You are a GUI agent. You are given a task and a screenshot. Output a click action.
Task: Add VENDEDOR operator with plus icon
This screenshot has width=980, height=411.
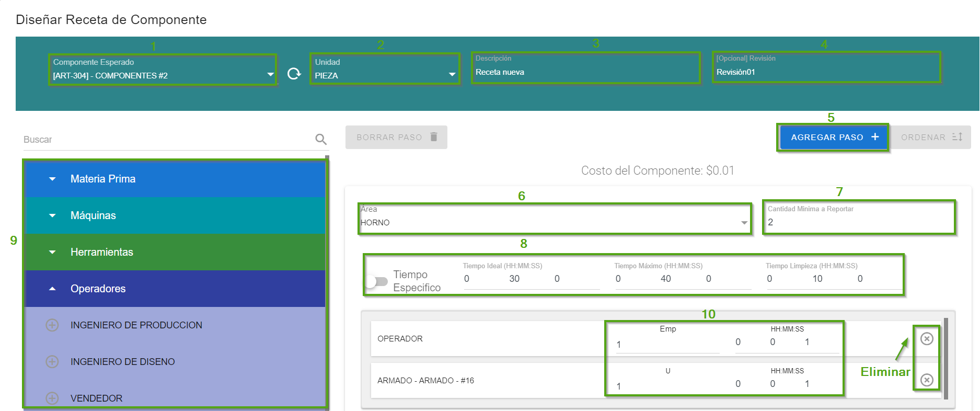tap(52, 398)
